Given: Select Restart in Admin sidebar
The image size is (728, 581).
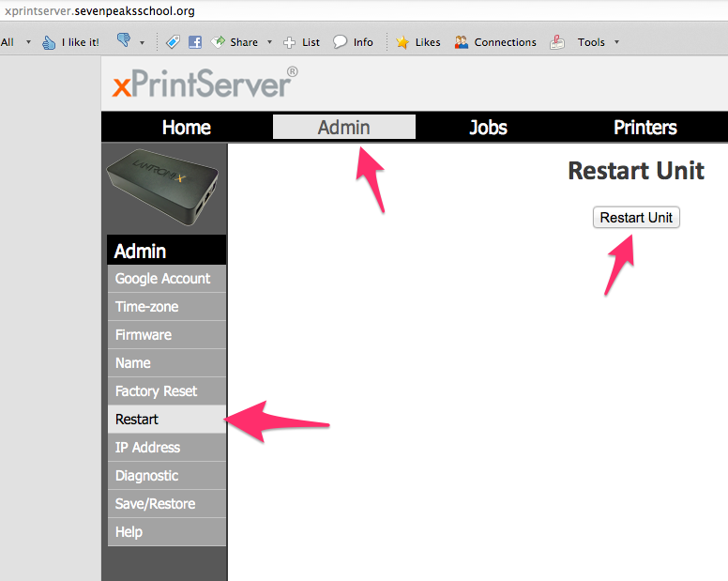Looking at the screenshot, I should pyautogui.click(x=167, y=420).
